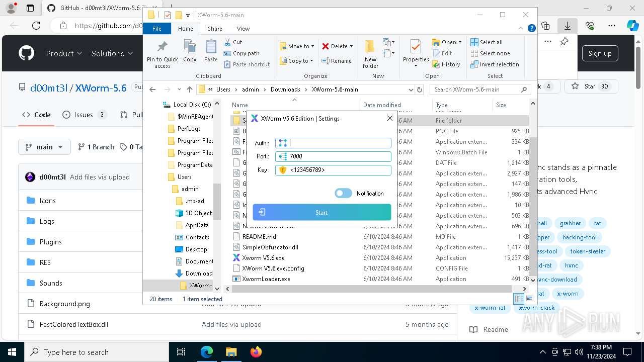Open the main branch dropdown on GitHub
644x362 pixels.
(x=43, y=147)
